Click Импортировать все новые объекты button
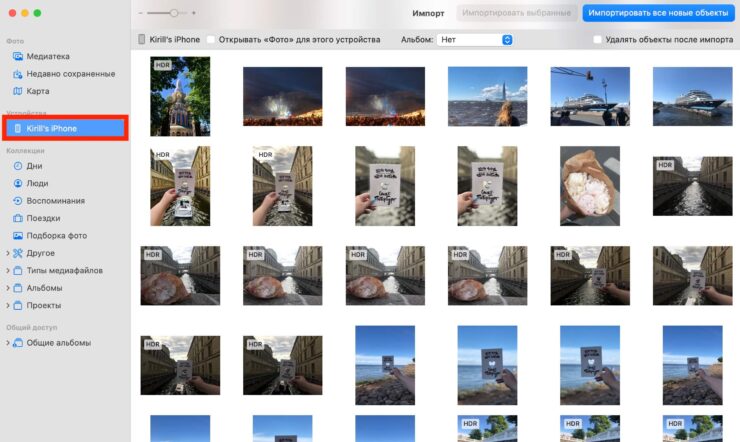 pos(657,13)
